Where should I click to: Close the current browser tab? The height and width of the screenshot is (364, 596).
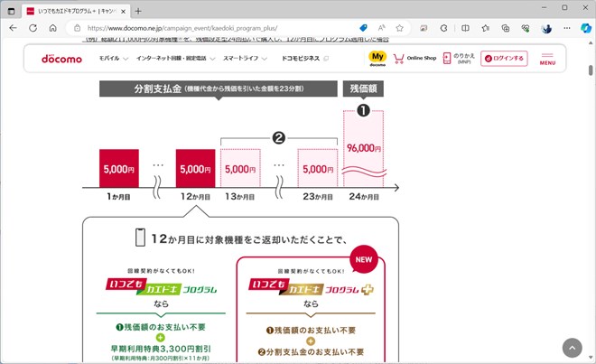(123, 12)
